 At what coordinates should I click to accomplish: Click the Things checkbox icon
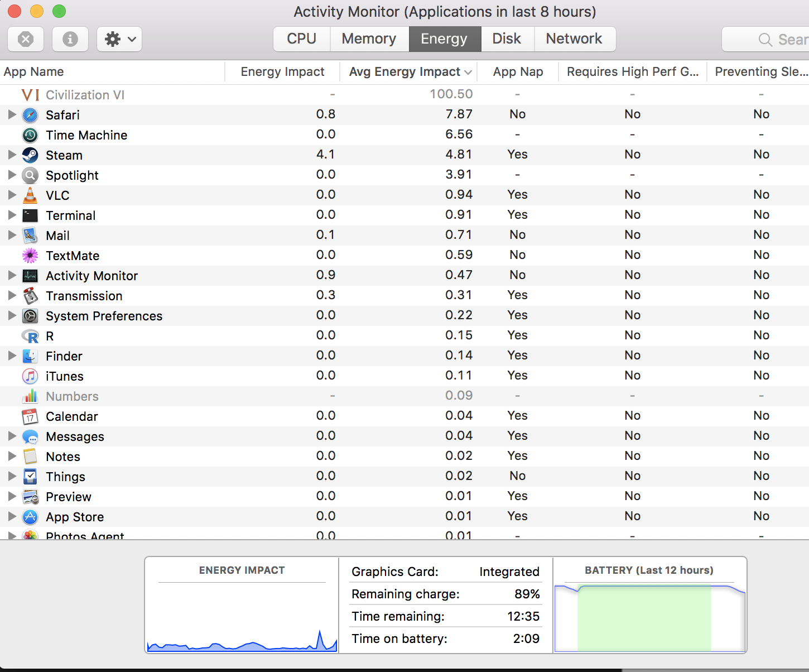click(x=30, y=477)
